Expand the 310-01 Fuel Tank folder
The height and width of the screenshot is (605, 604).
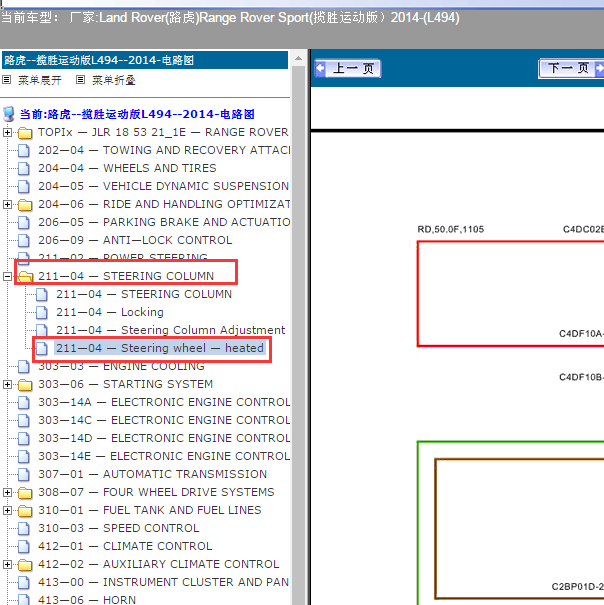(x=7, y=510)
